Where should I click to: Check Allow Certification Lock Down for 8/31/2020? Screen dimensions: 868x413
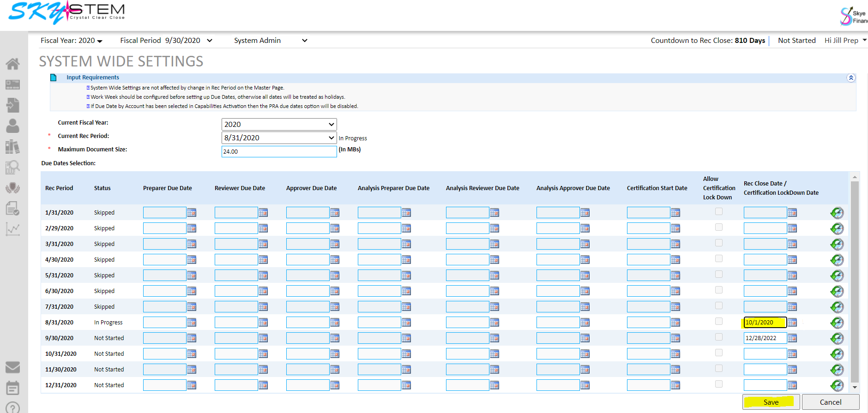tap(719, 322)
